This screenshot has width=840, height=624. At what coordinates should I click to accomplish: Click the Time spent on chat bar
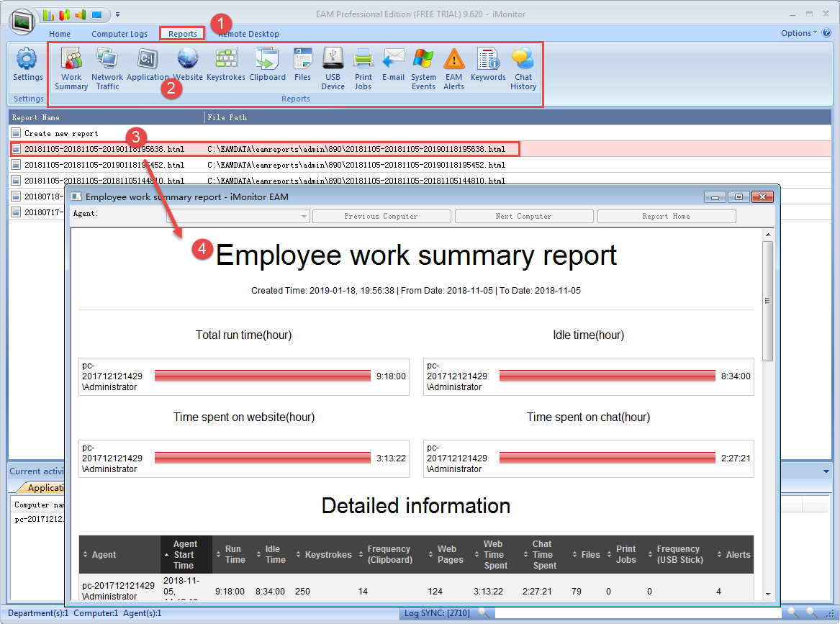point(607,458)
